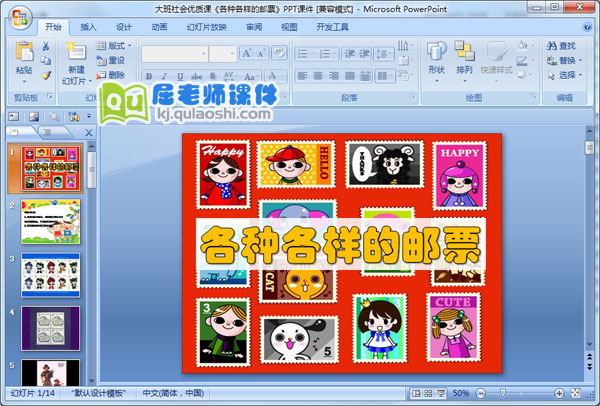The image size is (600, 406).
Task: Click Decrease Font Size icon
Action: [x=262, y=54]
